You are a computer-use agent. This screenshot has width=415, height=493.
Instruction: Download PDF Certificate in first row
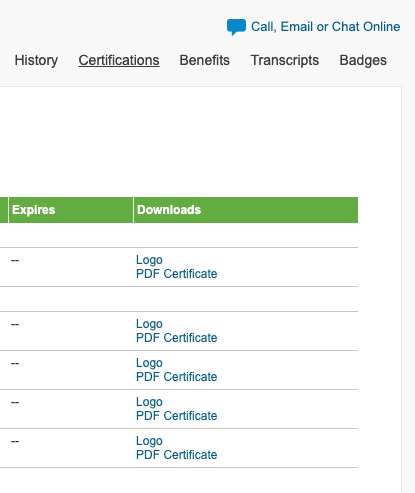coord(176,274)
